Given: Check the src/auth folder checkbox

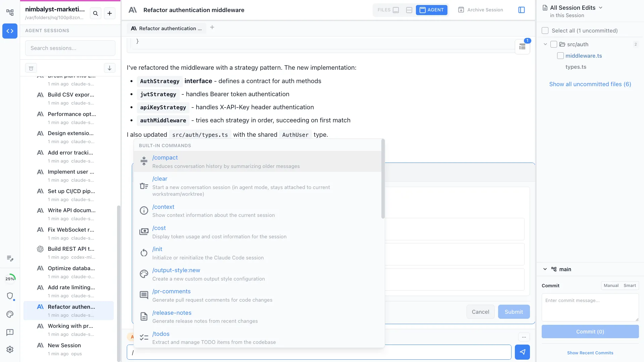Looking at the screenshot, I should (554, 44).
